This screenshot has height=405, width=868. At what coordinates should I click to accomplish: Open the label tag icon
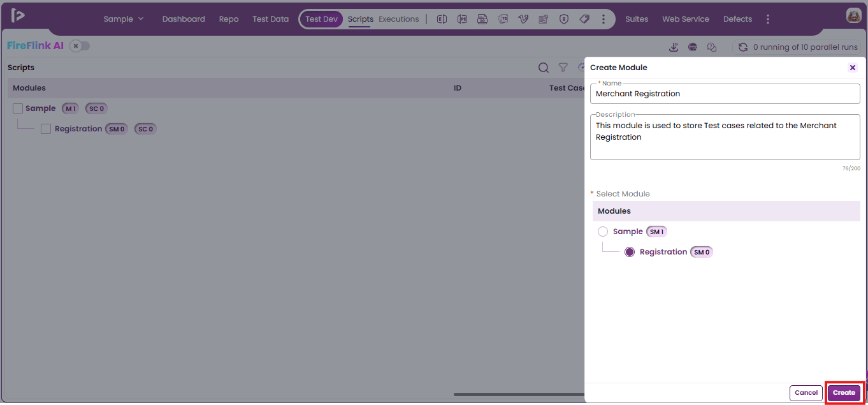point(584,19)
